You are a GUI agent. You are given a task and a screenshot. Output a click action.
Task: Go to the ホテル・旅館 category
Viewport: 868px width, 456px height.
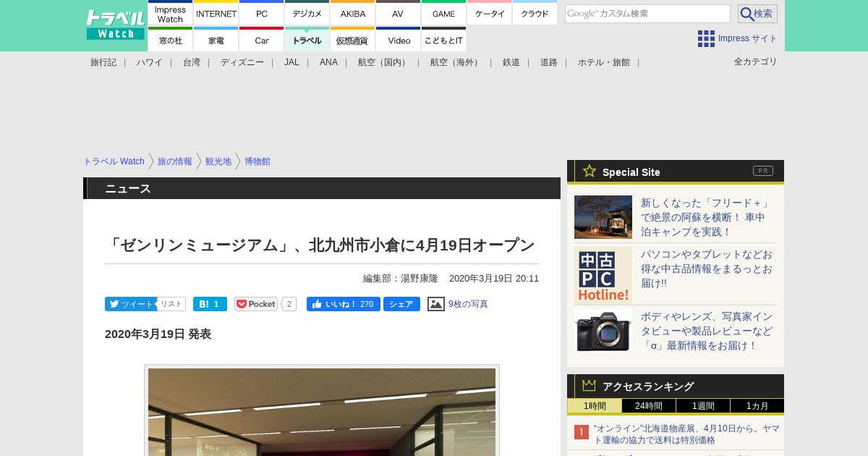pos(604,62)
